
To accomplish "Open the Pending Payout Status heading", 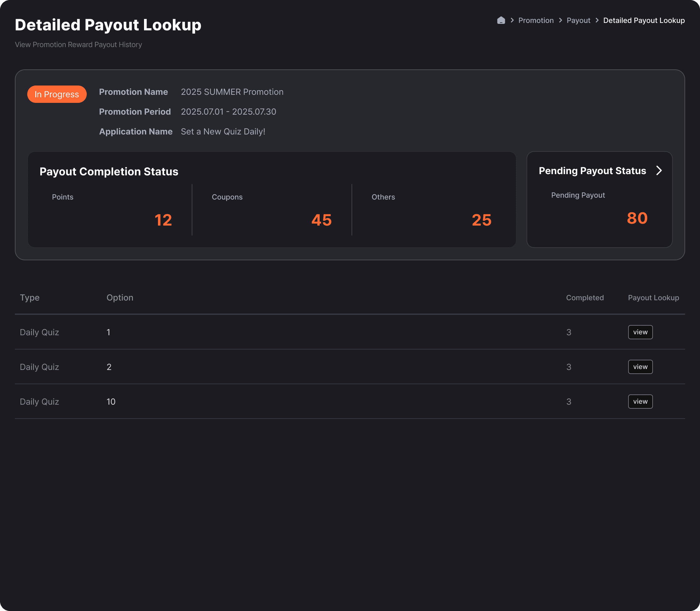I will pos(592,171).
